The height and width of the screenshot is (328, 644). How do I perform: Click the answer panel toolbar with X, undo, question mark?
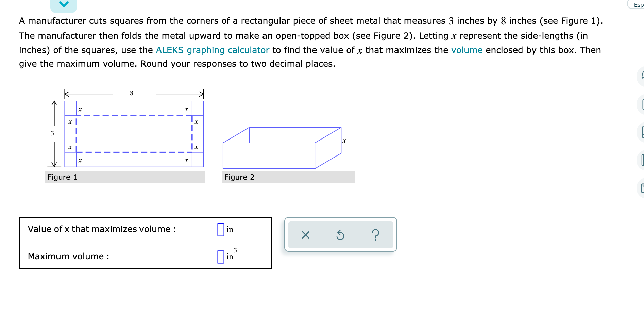click(x=340, y=234)
